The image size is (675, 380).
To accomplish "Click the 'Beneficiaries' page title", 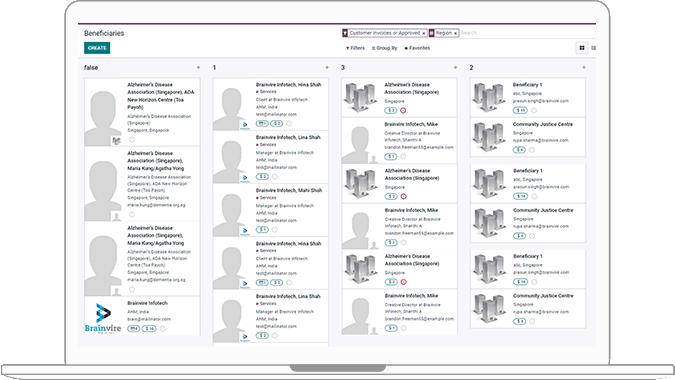I will (x=104, y=33).
